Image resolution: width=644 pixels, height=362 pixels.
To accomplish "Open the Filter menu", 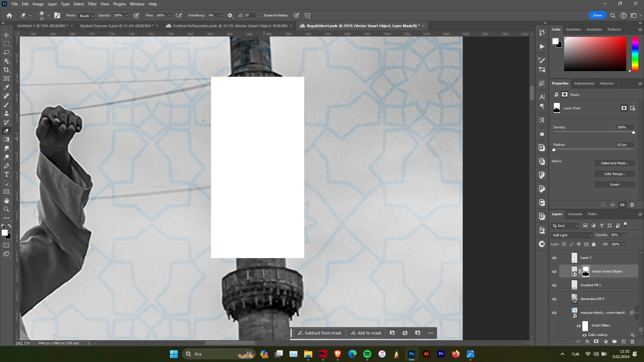I will (92, 4).
